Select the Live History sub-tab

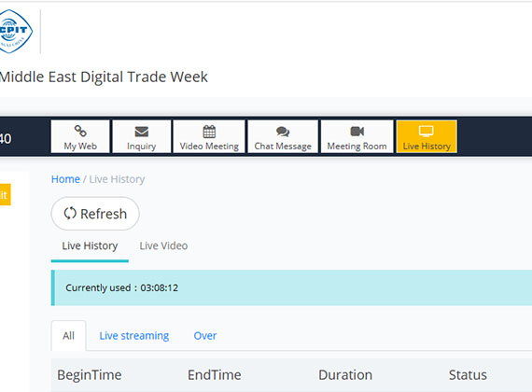(x=90, y=245)
